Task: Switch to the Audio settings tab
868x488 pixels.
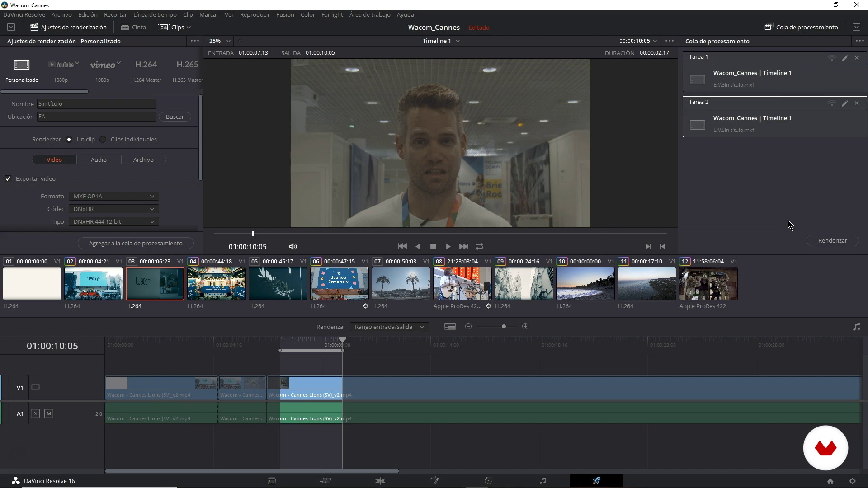Action: point(99,160)
